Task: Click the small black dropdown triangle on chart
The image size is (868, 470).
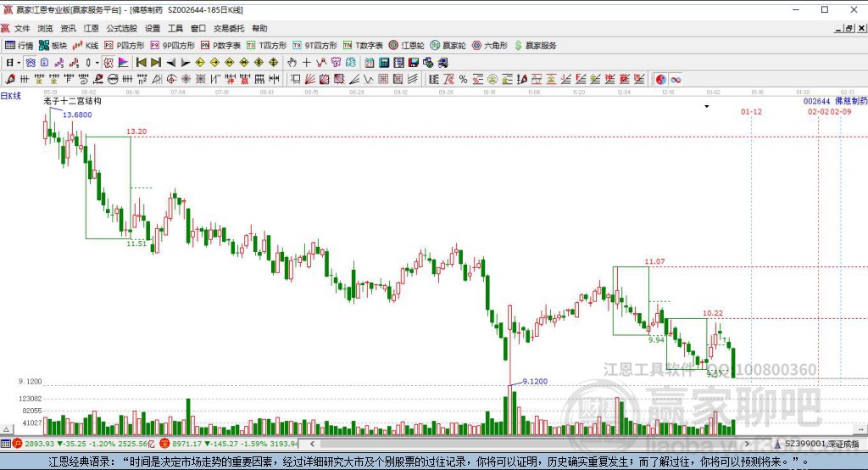Action: [707, 106]
